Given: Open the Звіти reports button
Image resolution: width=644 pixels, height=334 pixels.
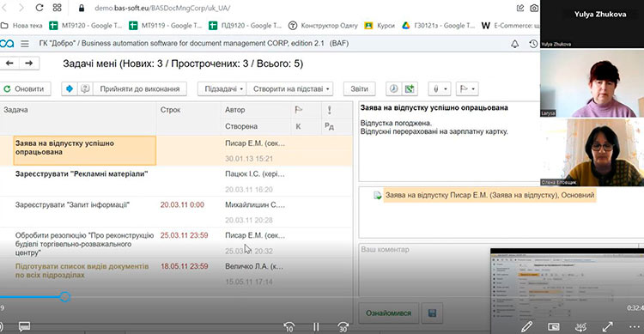Looking at the screenshot, I should 359,88.
